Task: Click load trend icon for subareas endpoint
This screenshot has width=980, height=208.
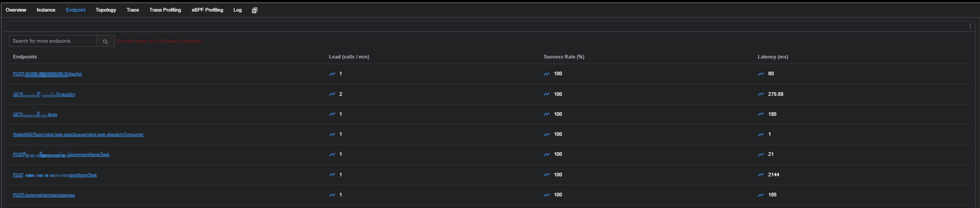Action: pyautogui.click(x=332, y=195)
